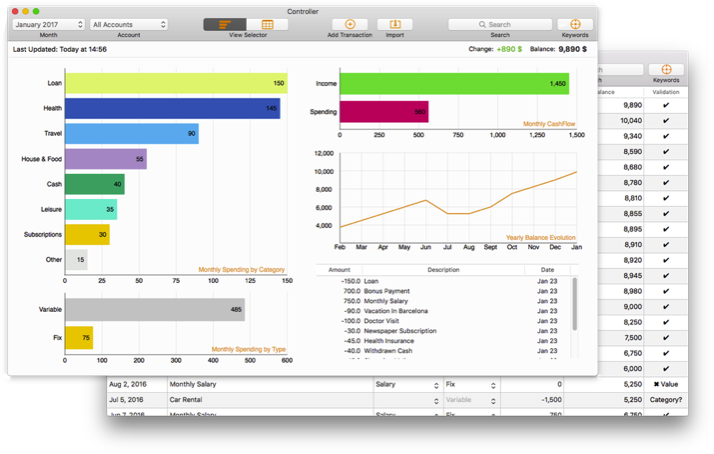The image size is (714, 454).
Task: Toggle validation checkmark for 10,040 balance row
Action: coord(666,121)
